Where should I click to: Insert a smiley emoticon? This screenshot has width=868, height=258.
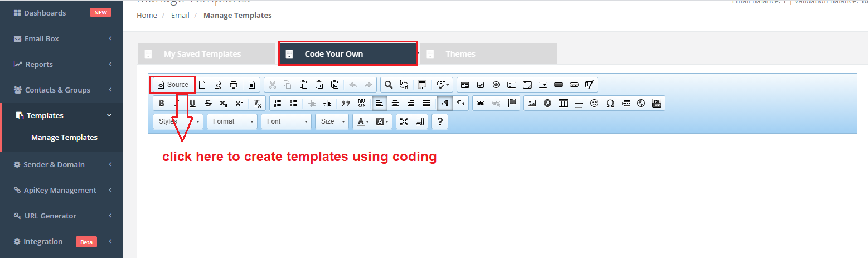(x=594, y=103)
